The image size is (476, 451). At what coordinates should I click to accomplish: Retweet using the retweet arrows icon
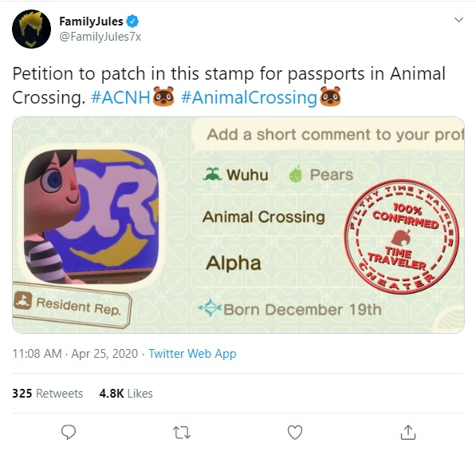click(182, 433)
